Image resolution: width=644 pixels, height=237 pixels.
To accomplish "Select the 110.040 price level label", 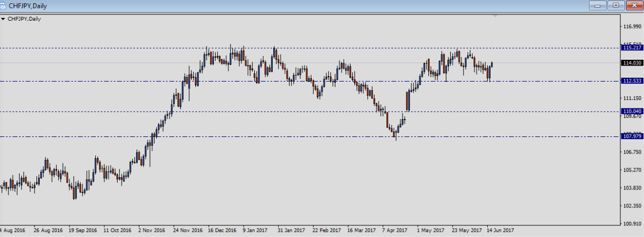I will click(x=632, y=111).
